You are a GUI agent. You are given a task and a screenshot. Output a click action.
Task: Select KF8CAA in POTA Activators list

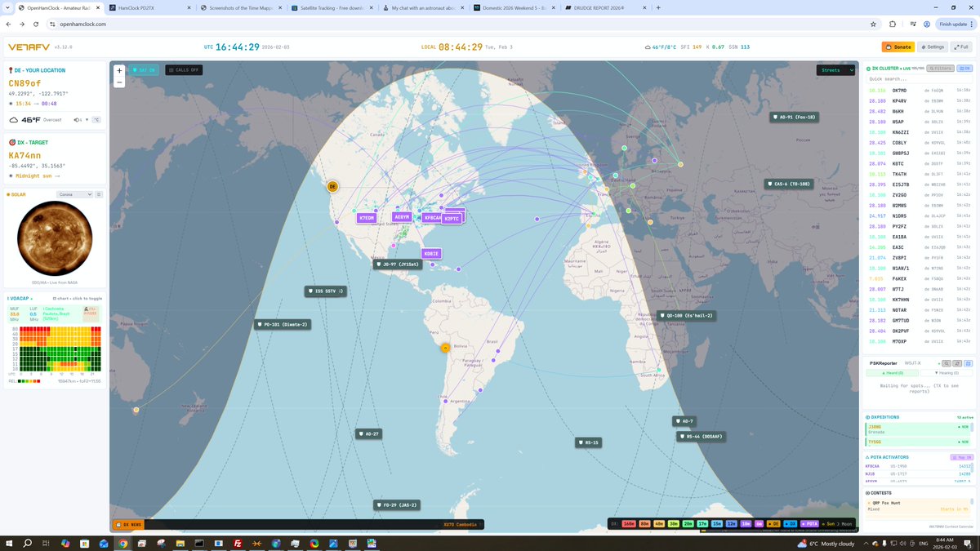click(920, 466)
